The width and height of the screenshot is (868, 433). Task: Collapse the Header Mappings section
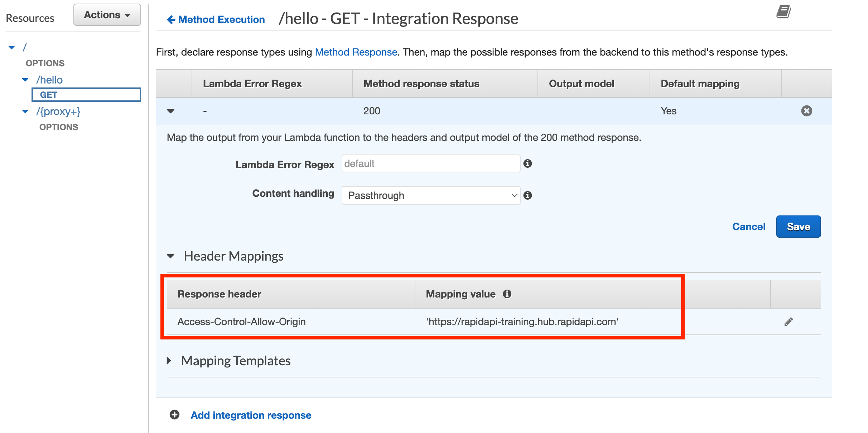pos(171,256)
